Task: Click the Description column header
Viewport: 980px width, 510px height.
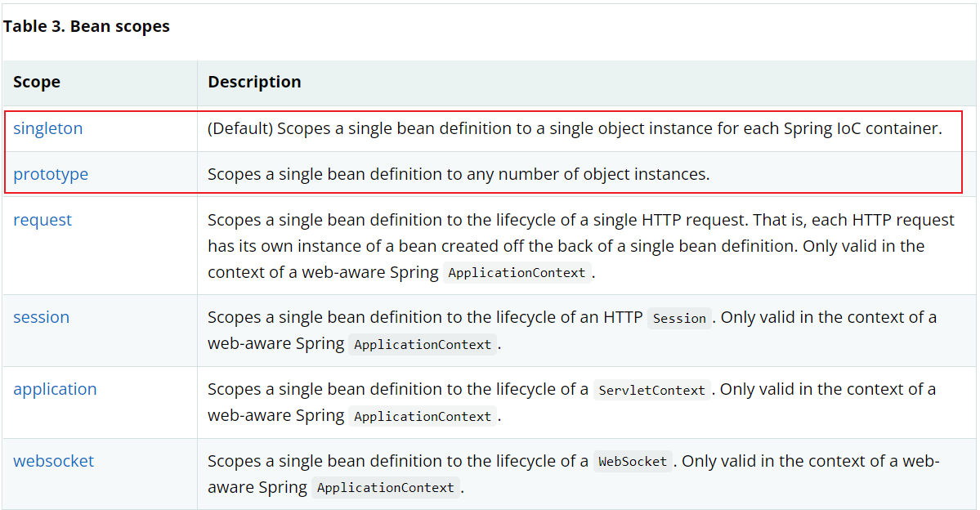Action: 254,82
